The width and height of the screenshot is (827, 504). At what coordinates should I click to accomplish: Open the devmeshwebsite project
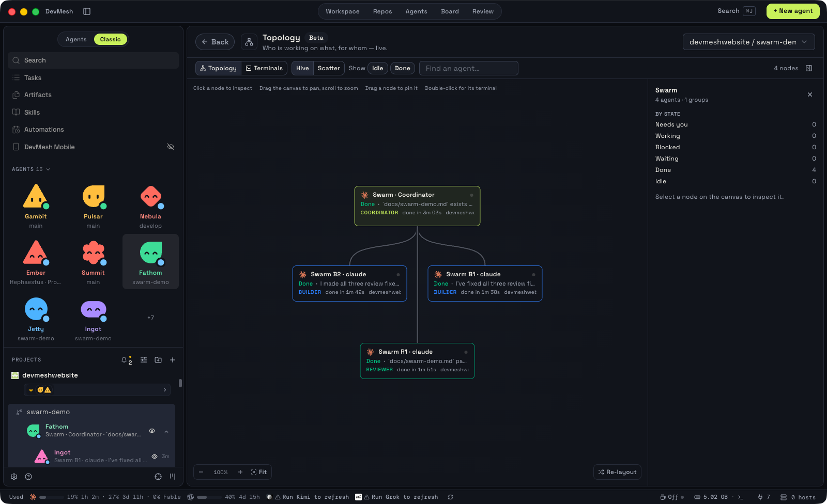pyautogui.click(x=50, y=375)
